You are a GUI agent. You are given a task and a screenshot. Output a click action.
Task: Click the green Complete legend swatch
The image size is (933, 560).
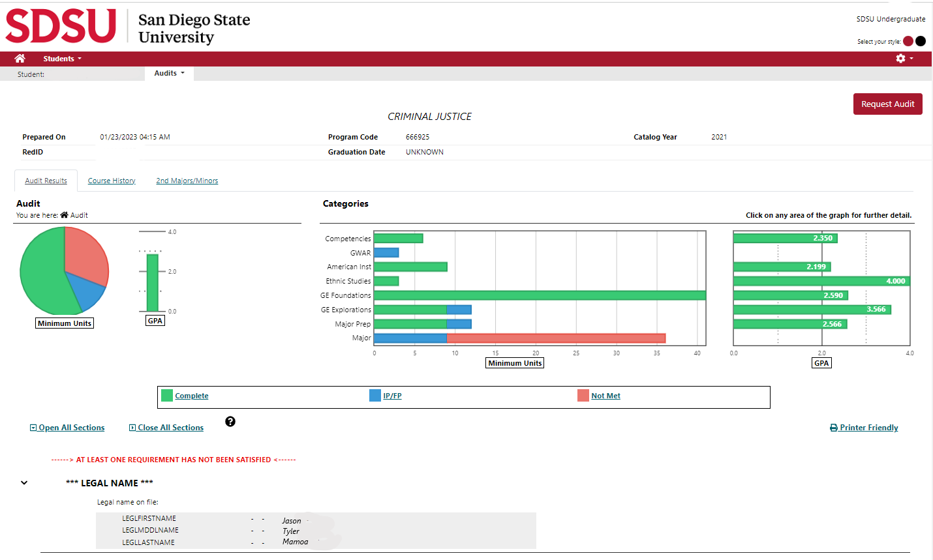167,395
